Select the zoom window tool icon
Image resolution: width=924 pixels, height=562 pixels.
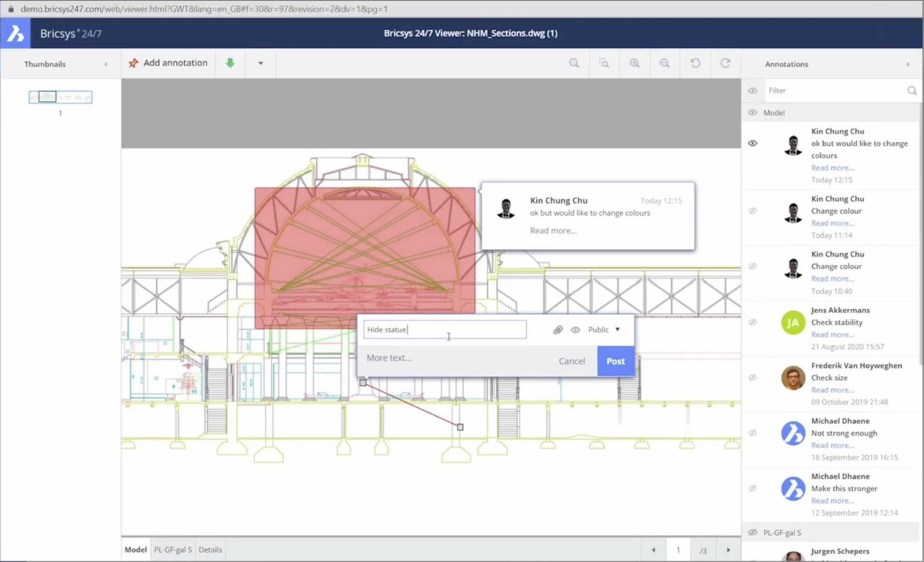[604, 63]
